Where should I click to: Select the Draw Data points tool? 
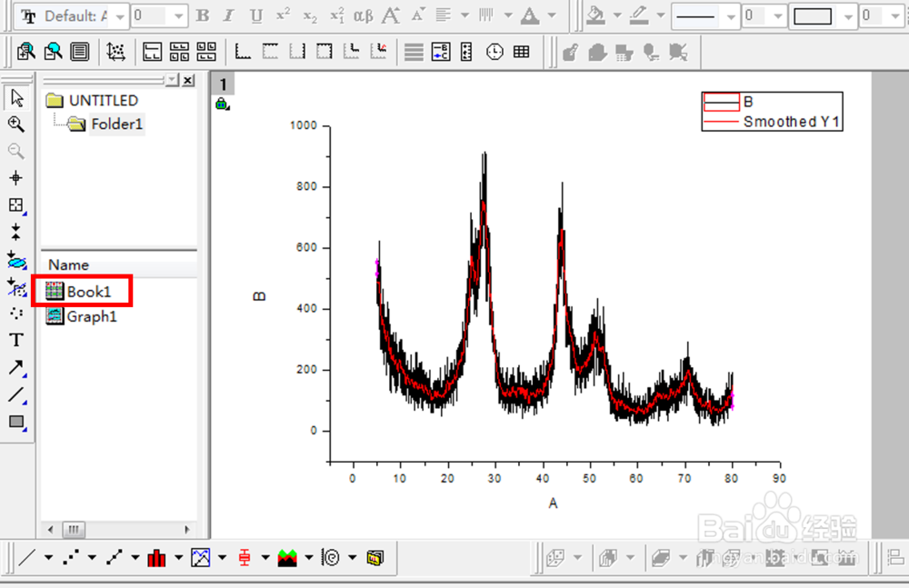[x=16, y=314]
